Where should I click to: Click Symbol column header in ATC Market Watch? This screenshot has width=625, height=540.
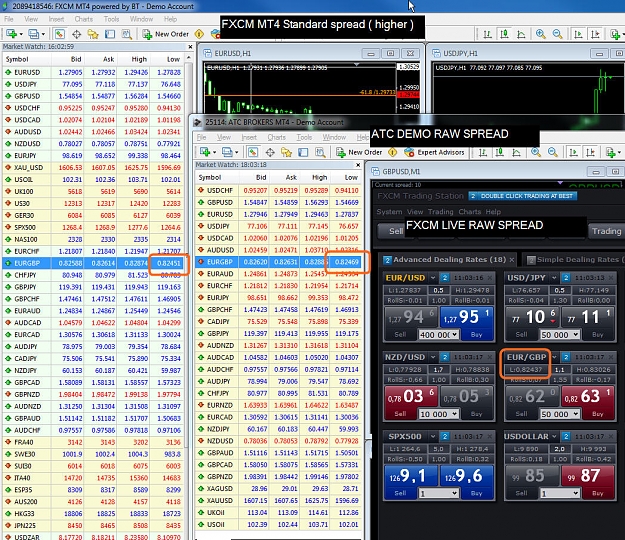[217, 177]
